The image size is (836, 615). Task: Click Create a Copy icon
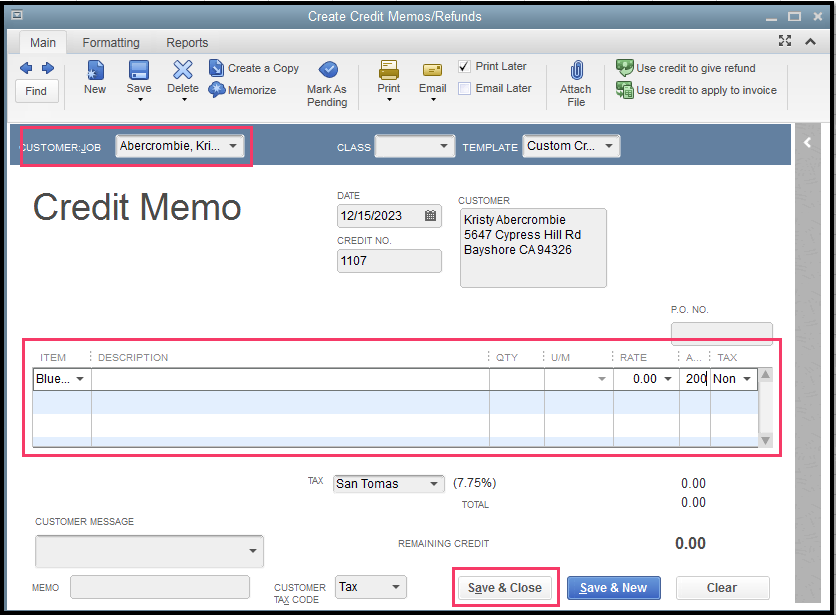(216, 68)
